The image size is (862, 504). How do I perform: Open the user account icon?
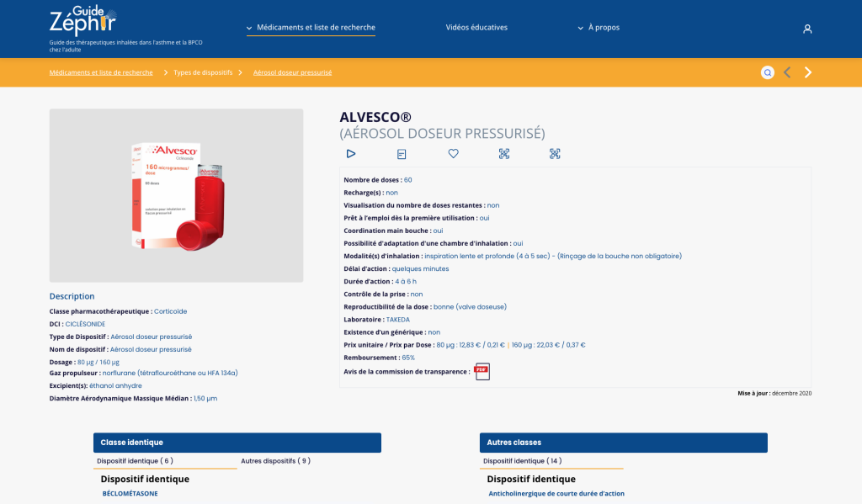point(807,29)
